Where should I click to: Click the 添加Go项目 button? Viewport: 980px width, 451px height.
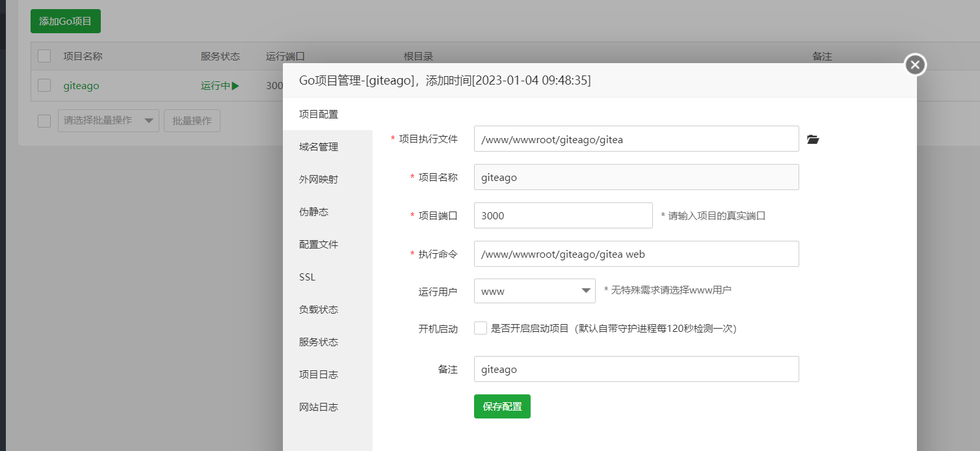(x=65, y=21)
